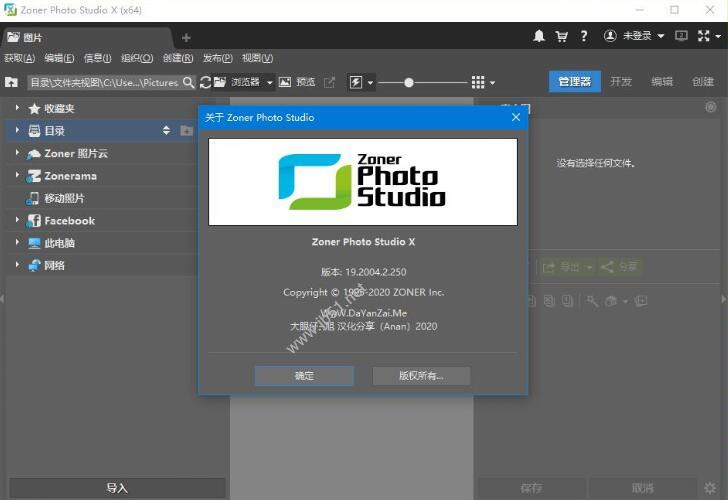
Task: Click the settings gear at bottom right
Action: tap(710, 488)
